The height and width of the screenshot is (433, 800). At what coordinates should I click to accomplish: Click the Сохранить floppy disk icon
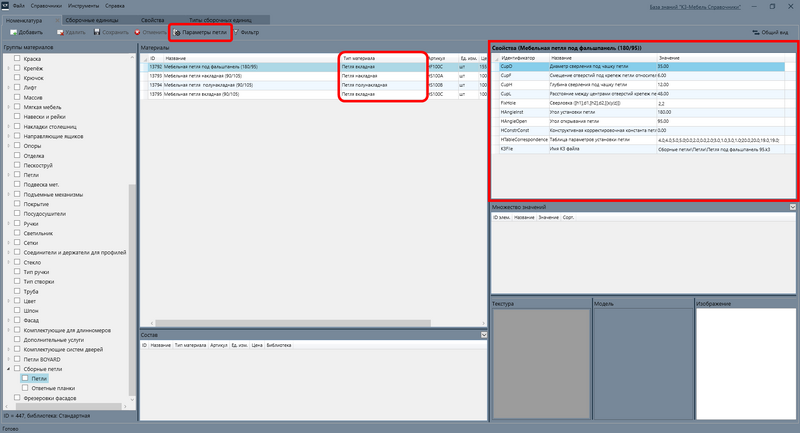97,32
